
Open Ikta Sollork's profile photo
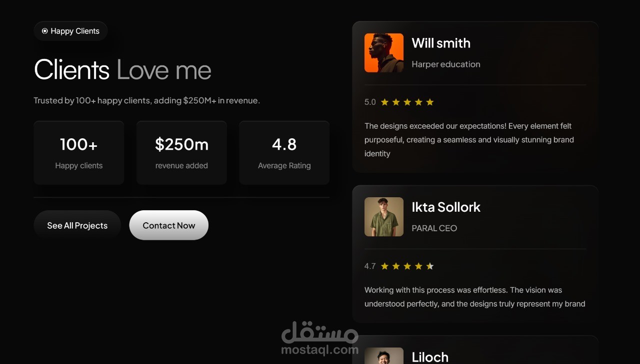pos(384,217)
